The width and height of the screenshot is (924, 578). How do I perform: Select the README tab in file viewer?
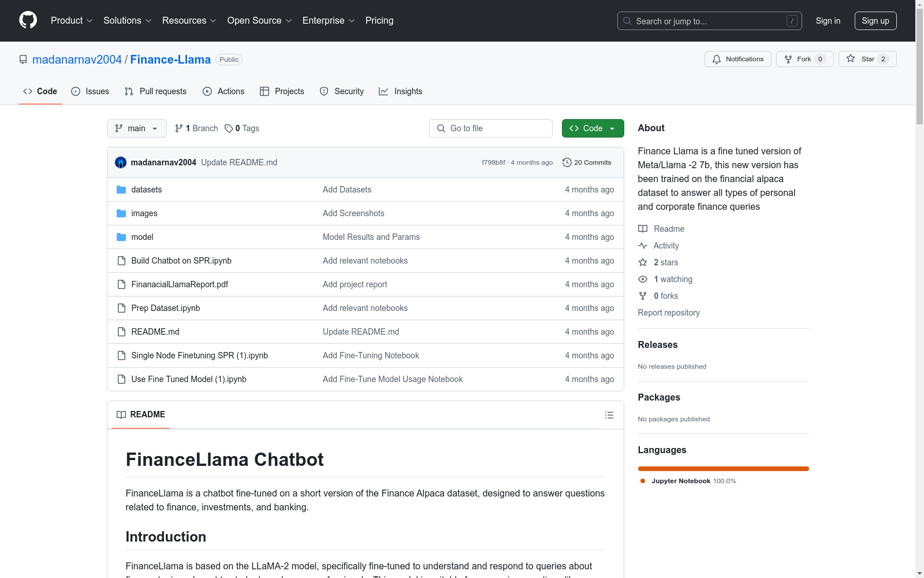click(141, 414)
